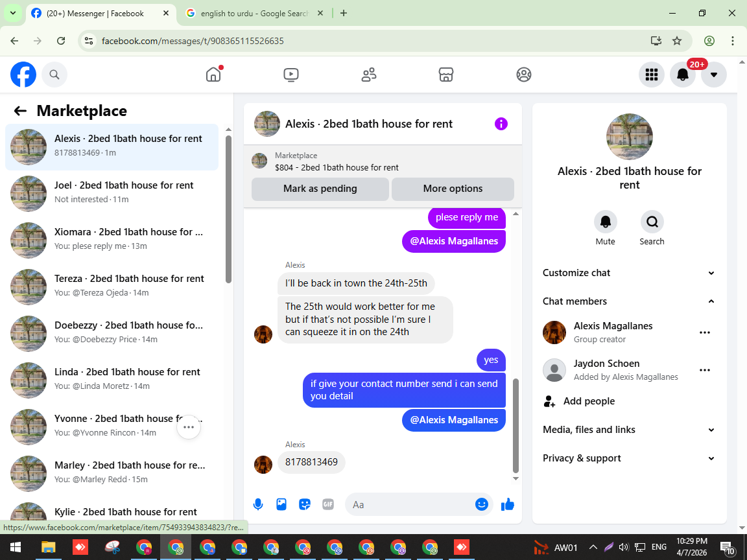Open the tab search dropdown arrow
Screen dimensions: 747x560
pyautogui.click(x=13, y=14)
